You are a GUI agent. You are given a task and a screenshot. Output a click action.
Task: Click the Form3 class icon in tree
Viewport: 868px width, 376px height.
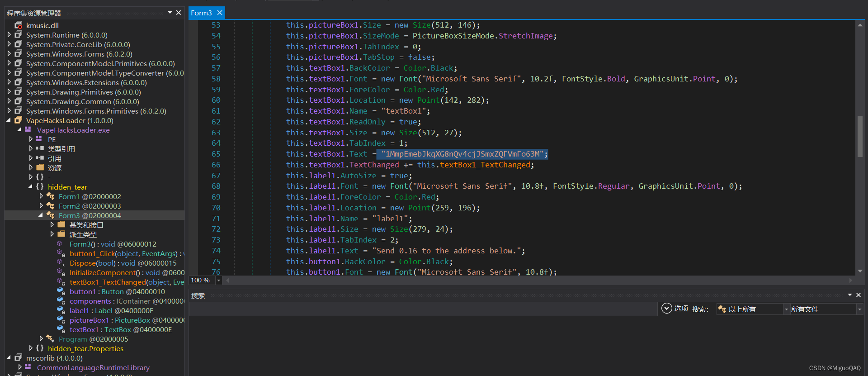click(50, 215)
